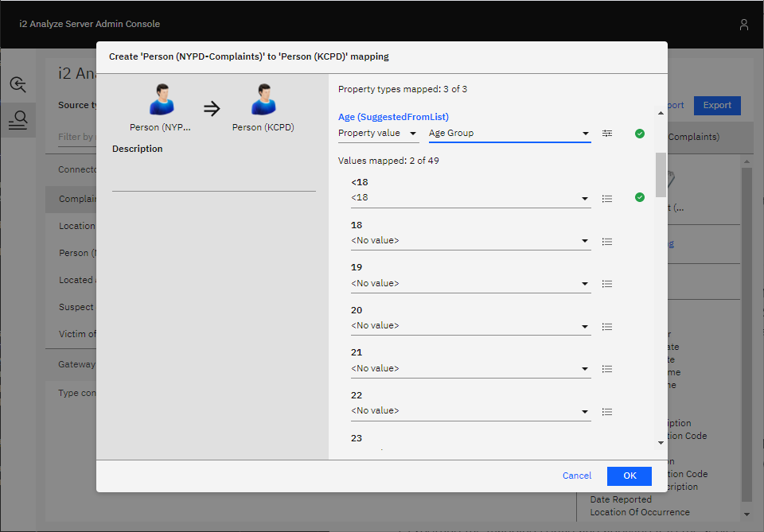Open the list icon for value 20
Screen dimensions: 764x532
[607, 326]
